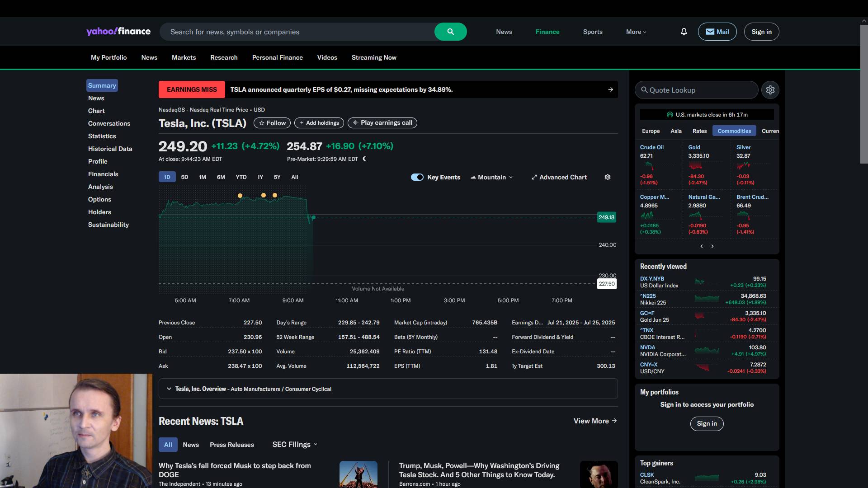Open the Quote Lookup settings gear
Viewport: 868px width, 488px height.
pos(770,90)
